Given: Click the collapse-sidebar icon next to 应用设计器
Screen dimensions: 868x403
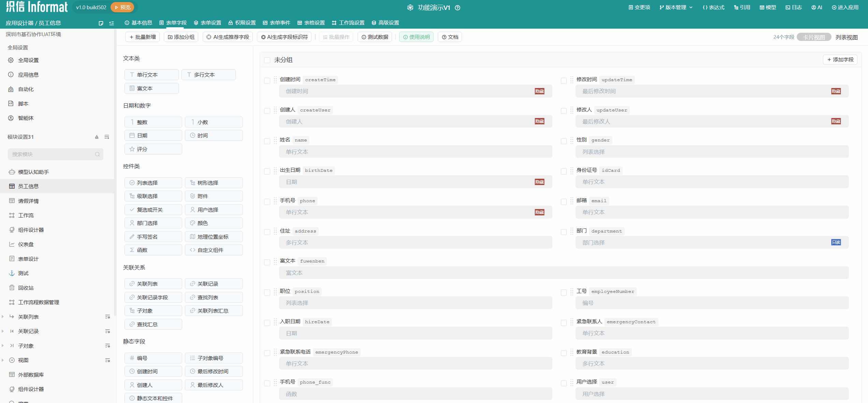Looking at the screenshot, I should pos(112,23).
